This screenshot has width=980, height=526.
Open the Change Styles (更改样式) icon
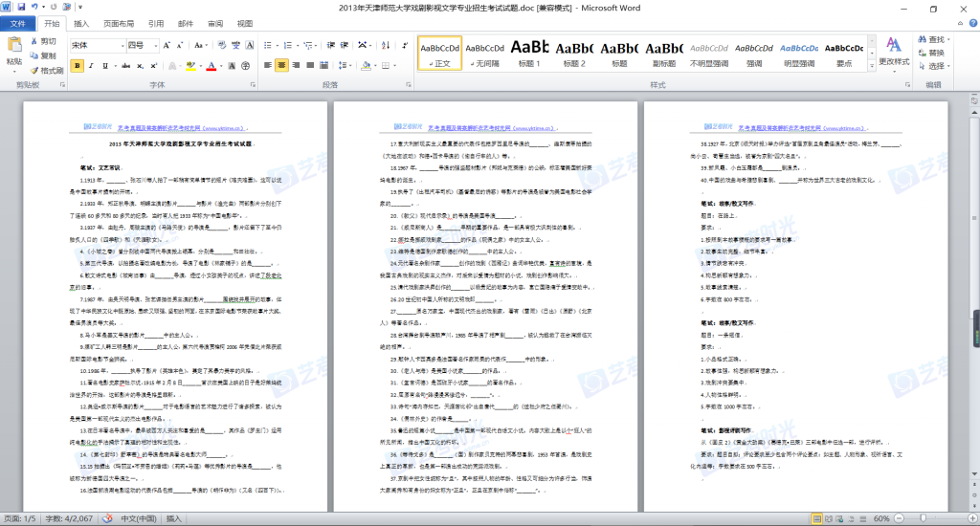coord(894,50)
